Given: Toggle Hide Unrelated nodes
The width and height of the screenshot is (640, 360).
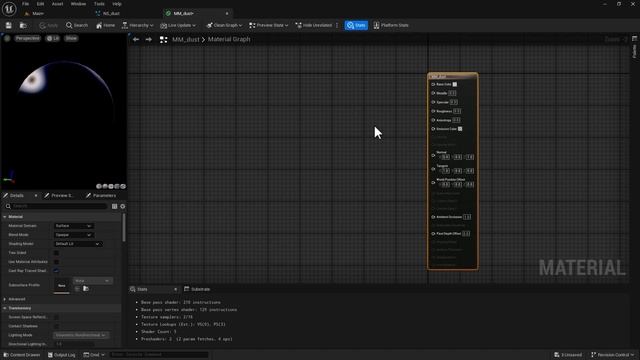Looking at the screenshot, I should [314, 25].
